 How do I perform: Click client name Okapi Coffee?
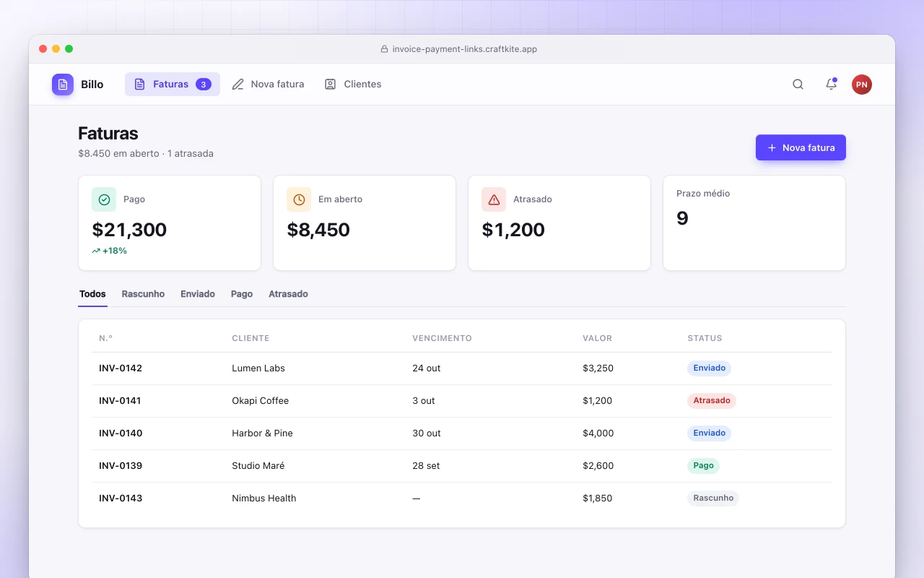pyautogui.click(x=260, y=401)
